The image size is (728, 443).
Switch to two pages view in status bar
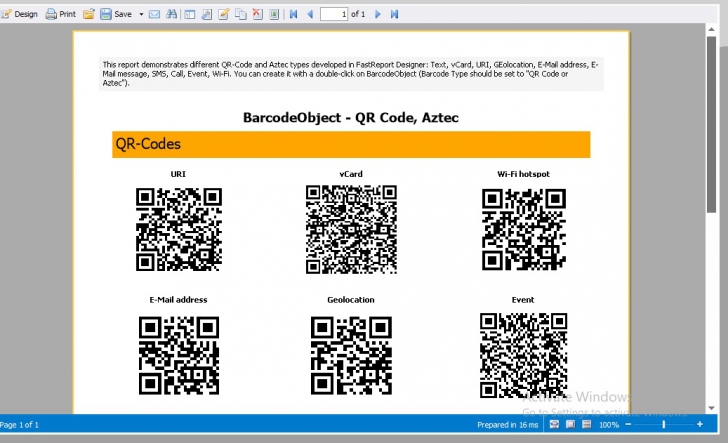[587, 424]
